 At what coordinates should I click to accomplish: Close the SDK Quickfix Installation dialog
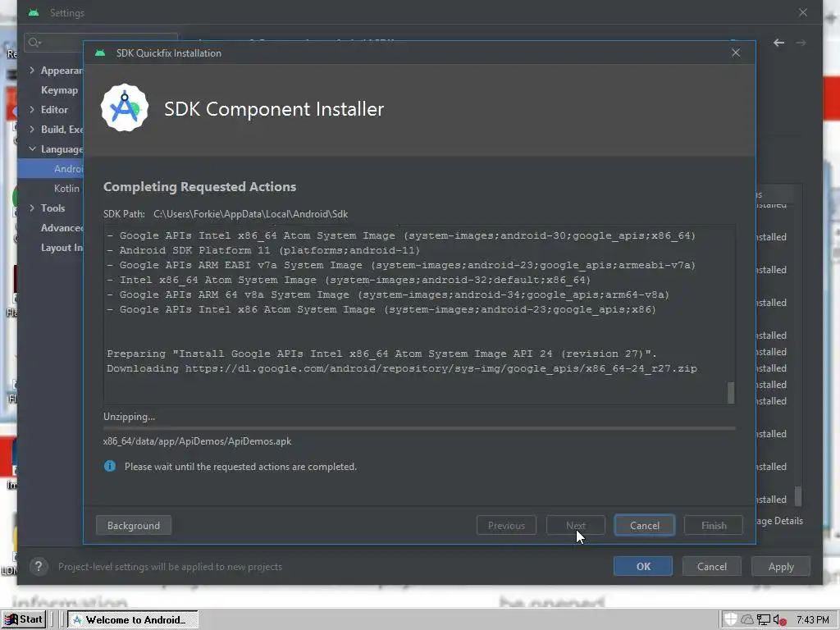[x=736, y=52]
